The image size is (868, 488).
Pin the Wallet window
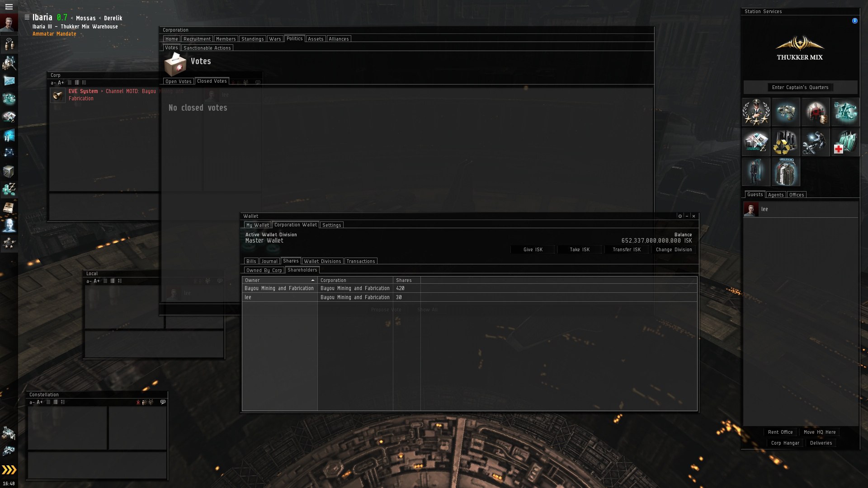tap(680, 216)
